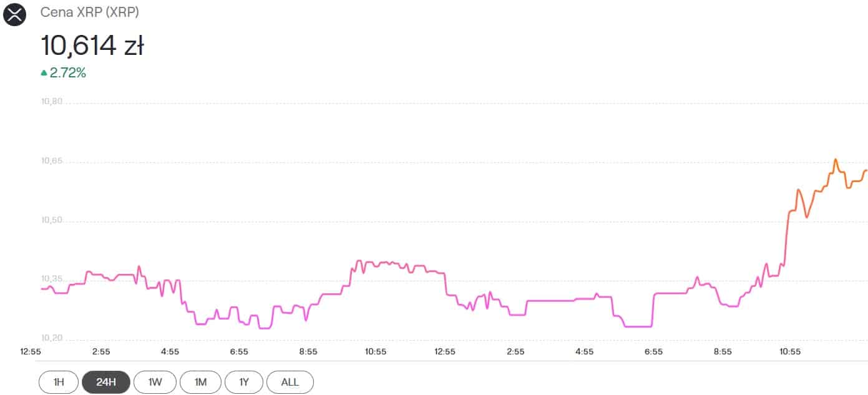Image resolution: width=868 pixels, height=395 pixels.
Task: Click the XRP coin logo icon
Action: 15,14
